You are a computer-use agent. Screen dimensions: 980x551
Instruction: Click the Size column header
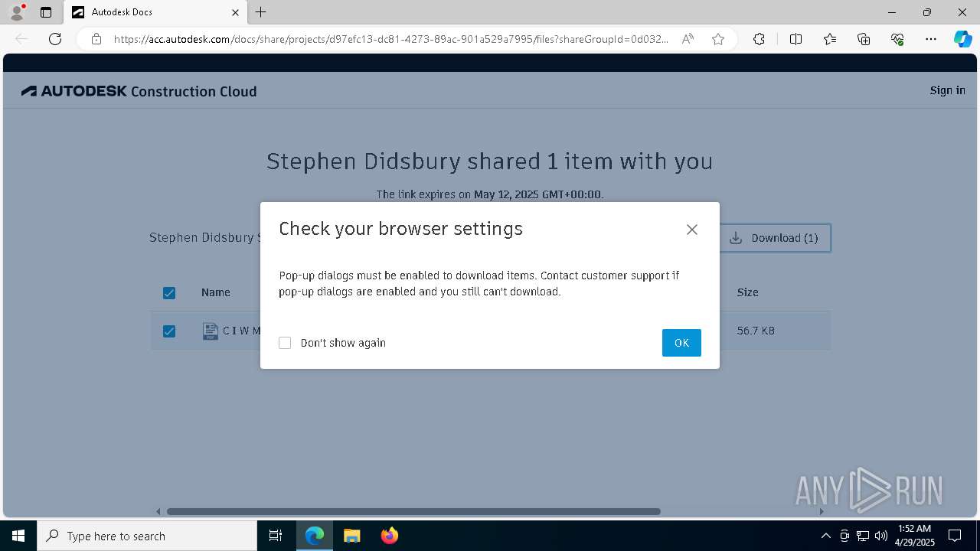[x=747, y=292]
